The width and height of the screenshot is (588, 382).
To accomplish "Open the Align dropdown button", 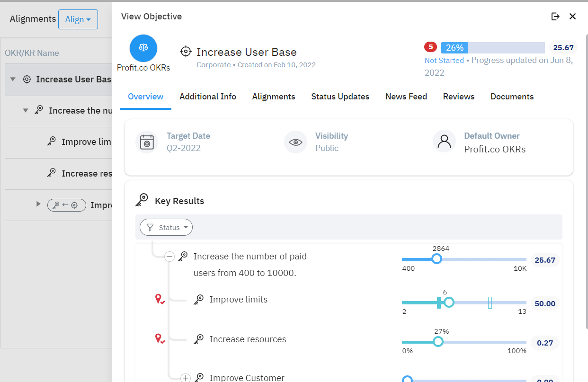I will click(x=78, y=19).
